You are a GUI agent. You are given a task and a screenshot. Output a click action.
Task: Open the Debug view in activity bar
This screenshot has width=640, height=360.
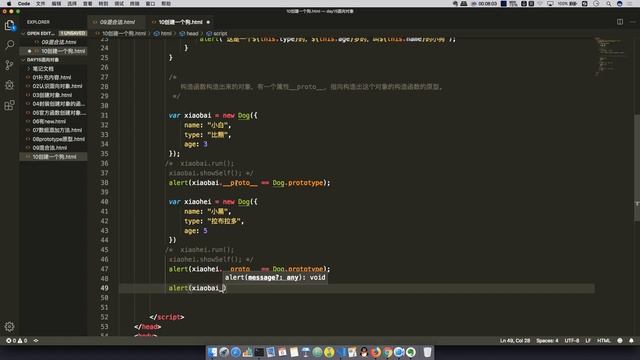9,85
